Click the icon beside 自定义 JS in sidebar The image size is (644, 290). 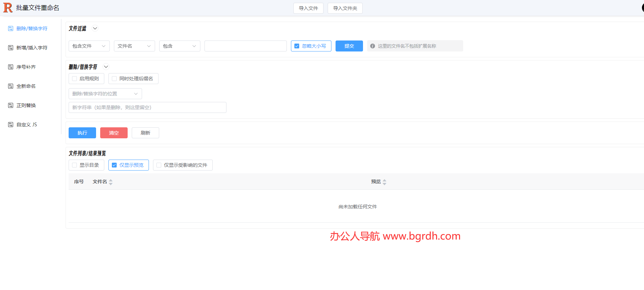(11, 125)
